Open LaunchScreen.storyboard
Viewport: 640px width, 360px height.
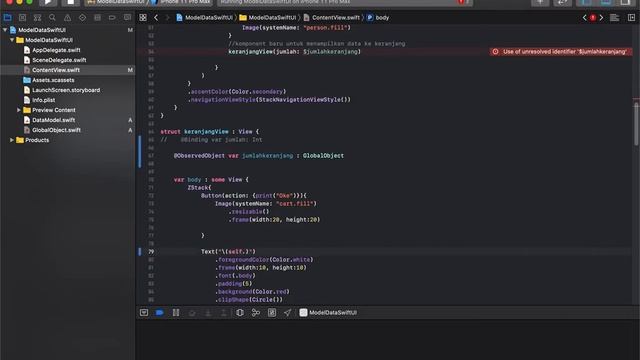66,90
